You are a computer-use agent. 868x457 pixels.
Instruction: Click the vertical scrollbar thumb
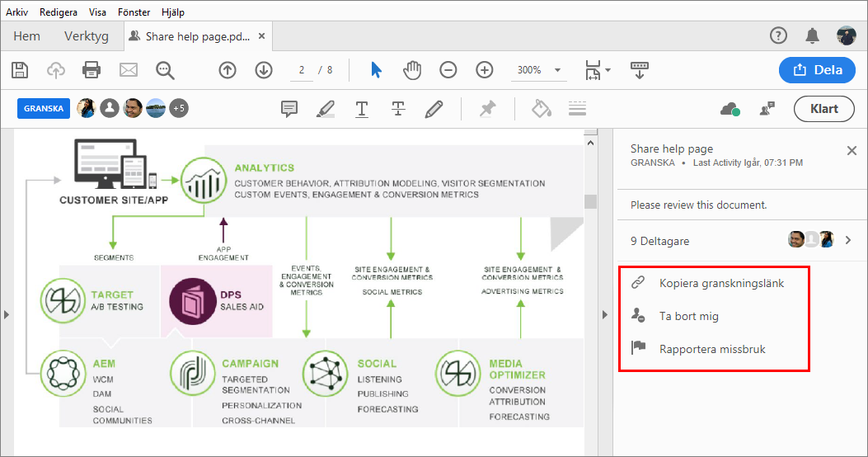[x=591, y=201]
